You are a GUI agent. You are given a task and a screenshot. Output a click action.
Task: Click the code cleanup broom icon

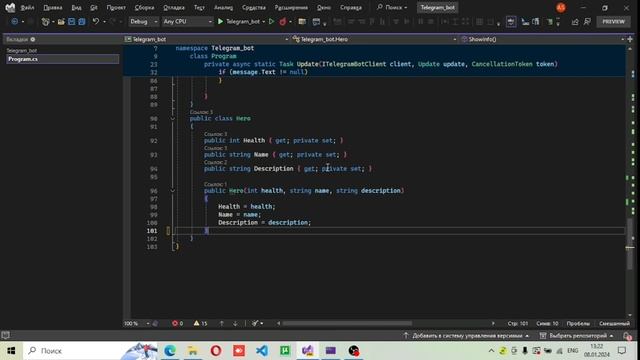pos(255,323)
